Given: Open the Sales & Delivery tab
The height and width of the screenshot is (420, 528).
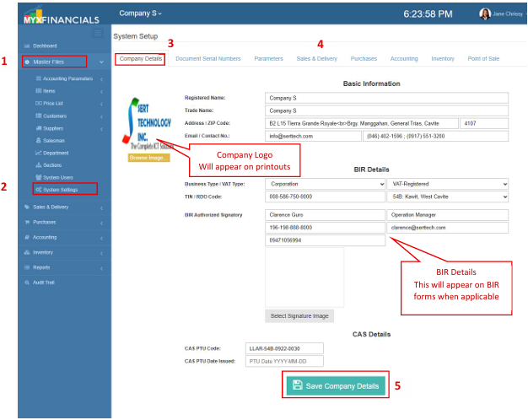Looking at the screenshot, I should pos(317,59).
